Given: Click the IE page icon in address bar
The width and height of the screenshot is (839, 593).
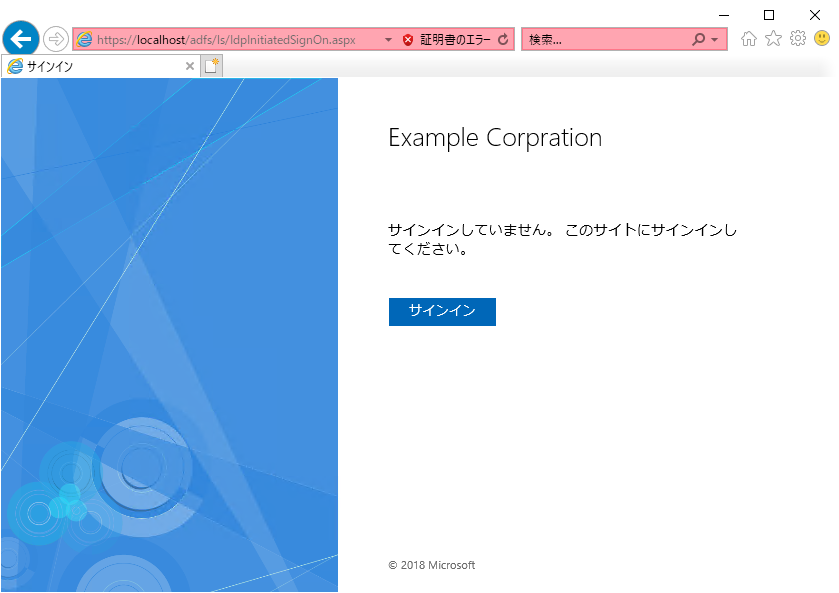Looking at the screenshot, I should (84, 39).
